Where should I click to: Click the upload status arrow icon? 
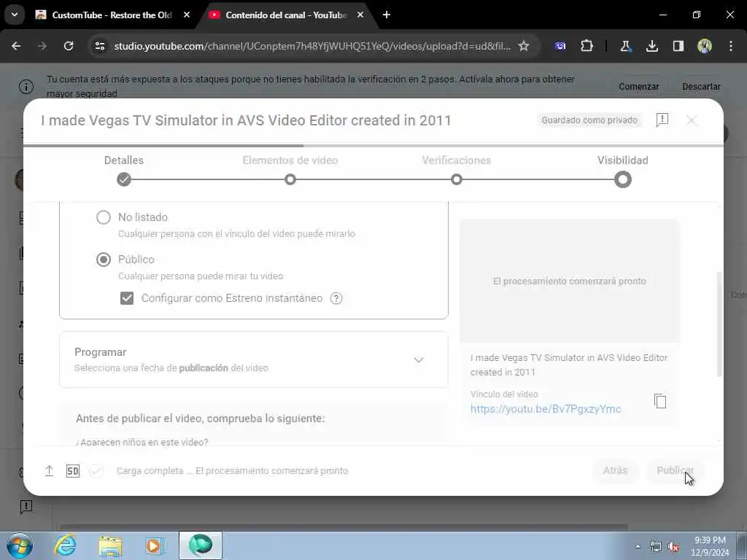pyautogui.click(x=49, y=471)
